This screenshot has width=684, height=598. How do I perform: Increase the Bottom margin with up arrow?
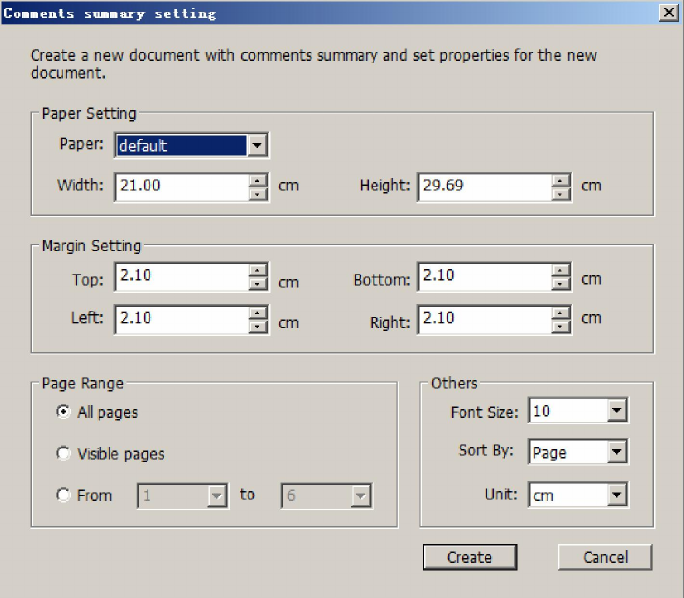(561, 269)
